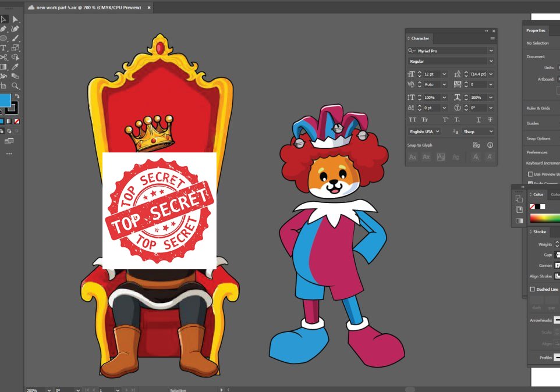Screen dimensions: 560x392
Task: Switch to document tab new work part 5.aic
Action: [88, 8]
